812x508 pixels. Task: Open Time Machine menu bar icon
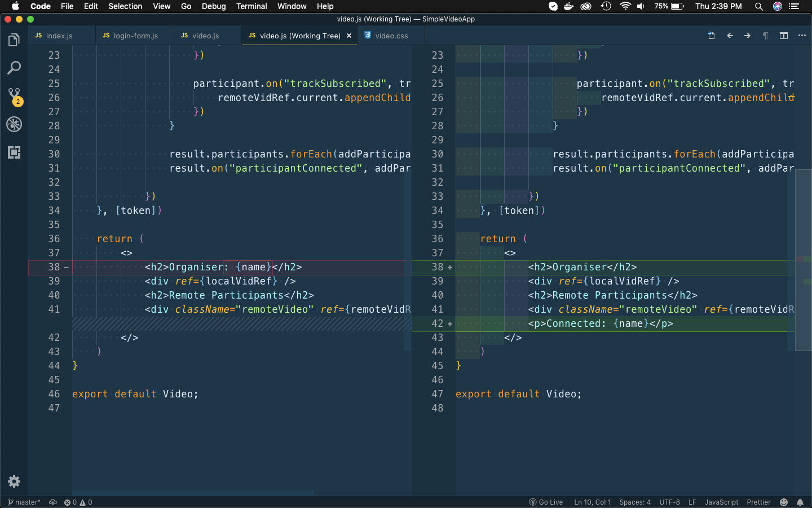(x=606, y=6)
